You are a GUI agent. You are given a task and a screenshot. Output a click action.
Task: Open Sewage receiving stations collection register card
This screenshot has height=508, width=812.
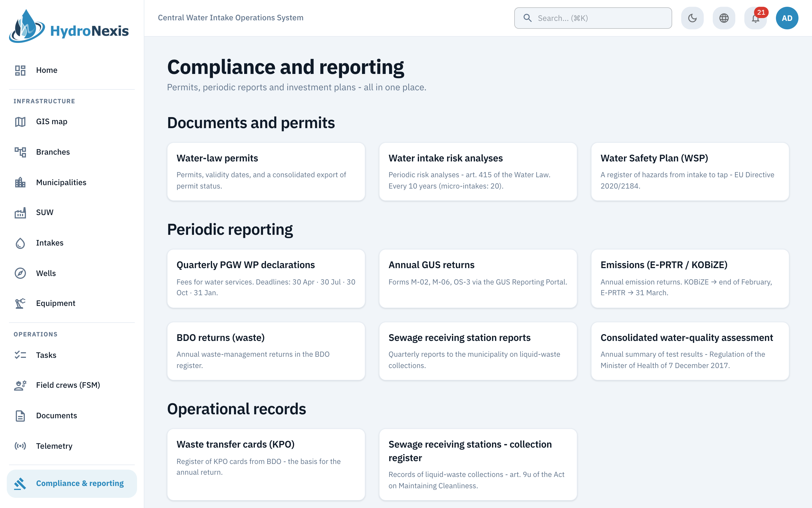[478, 465]
